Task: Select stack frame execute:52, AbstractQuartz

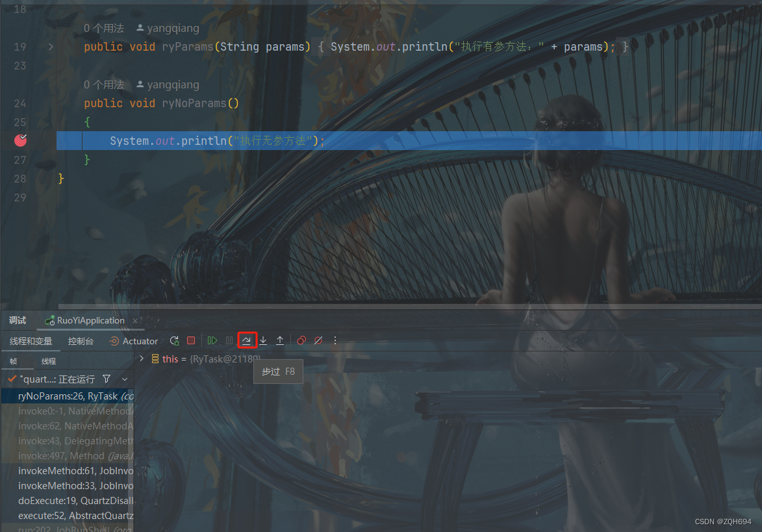Action: pyautogui.click(x=68, y=516)
